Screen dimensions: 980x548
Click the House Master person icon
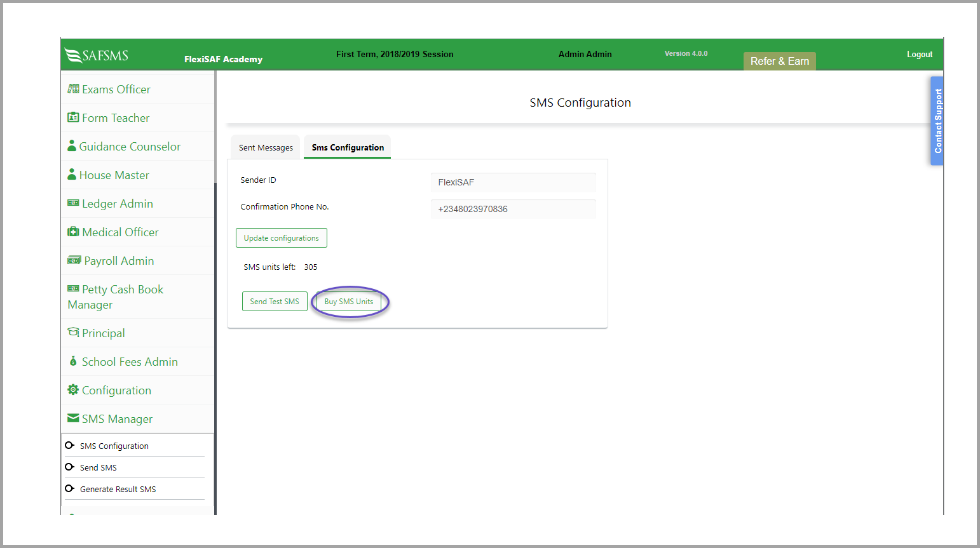click(x=72, y=174)
